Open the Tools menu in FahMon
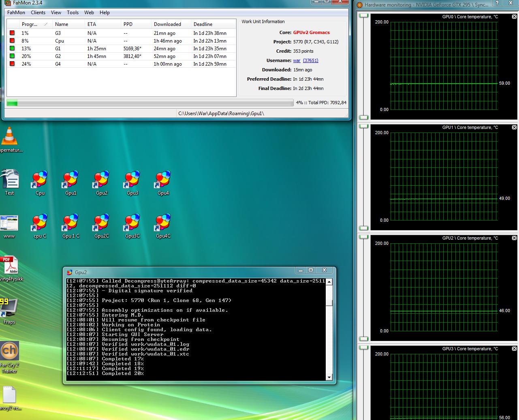This screenshot has width=519, height=420. [x=73, y=13]
